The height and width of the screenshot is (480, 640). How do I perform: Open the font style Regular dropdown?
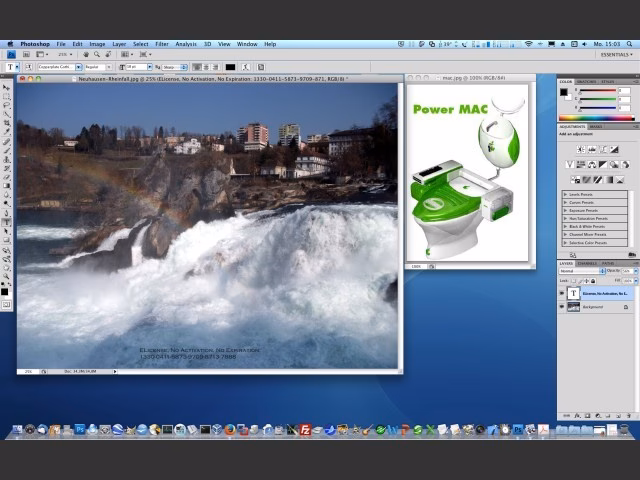(x=109, y=67)
